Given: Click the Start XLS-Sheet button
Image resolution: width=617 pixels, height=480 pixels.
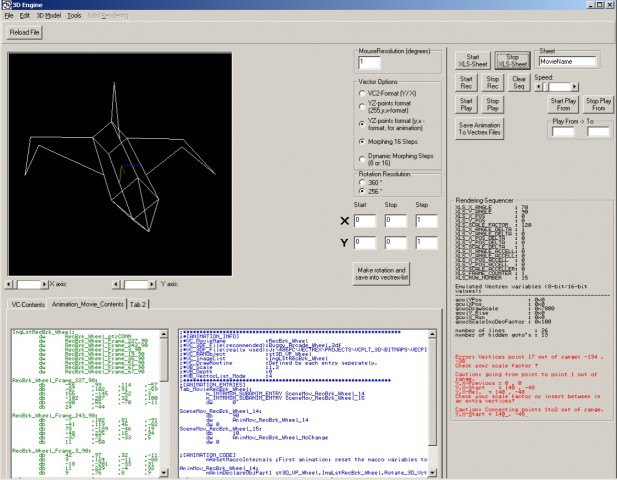Looking at the screenshot, I should tap(473, 61).
